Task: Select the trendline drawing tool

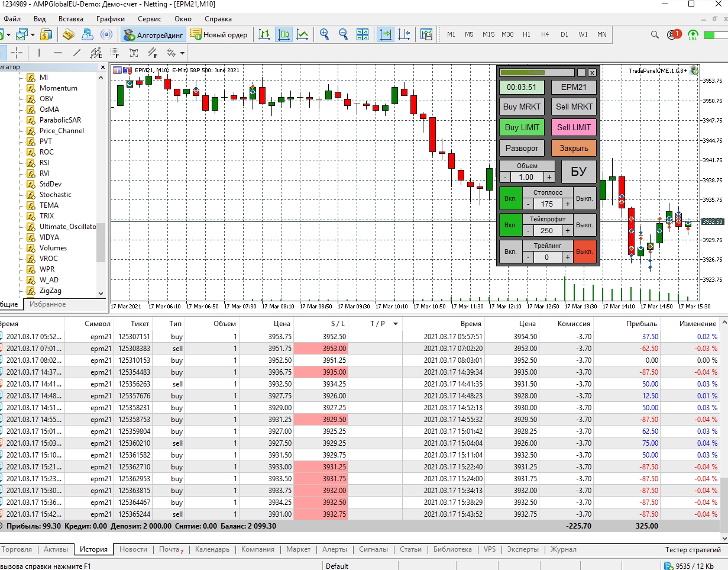Action: [x=77, y=53]
